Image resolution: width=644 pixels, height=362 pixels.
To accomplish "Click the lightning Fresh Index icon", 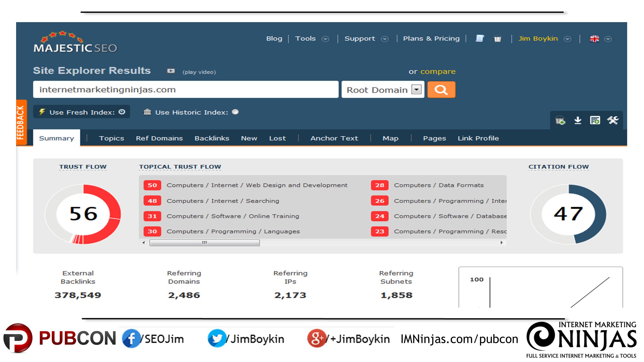I will (x=42, y=112).
